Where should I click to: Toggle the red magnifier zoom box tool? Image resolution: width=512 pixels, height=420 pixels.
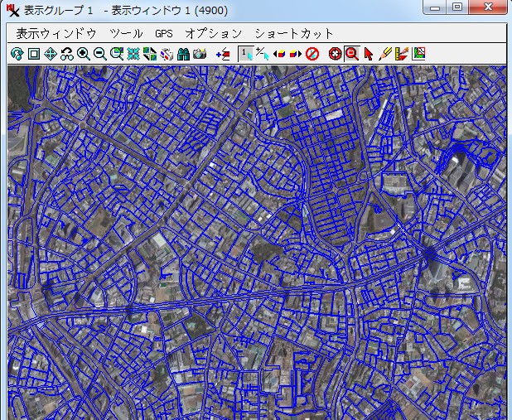pos(351,55)
